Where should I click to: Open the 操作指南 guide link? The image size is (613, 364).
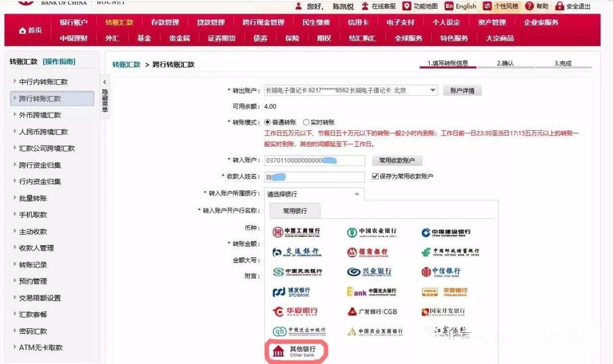(59, 61)
